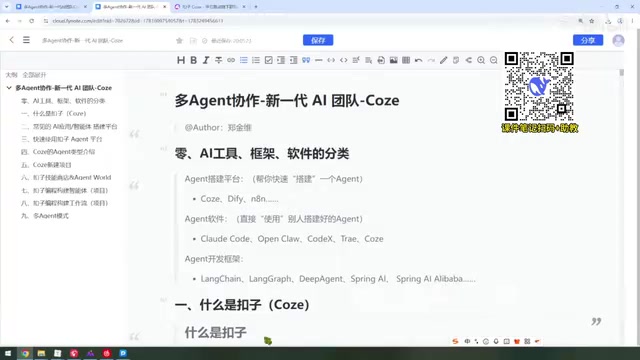Insert horizontal rule line
The width and height of the screenshot is (640, 360).
point(319,60)
